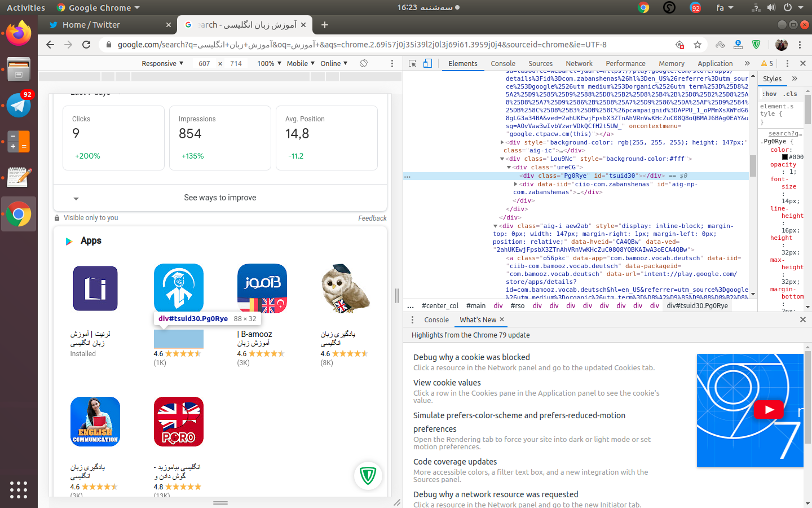This screenshot has width=812, height=508.
Task: Open the fa keyboard layout menu
Action: click(x=725, y=7)
